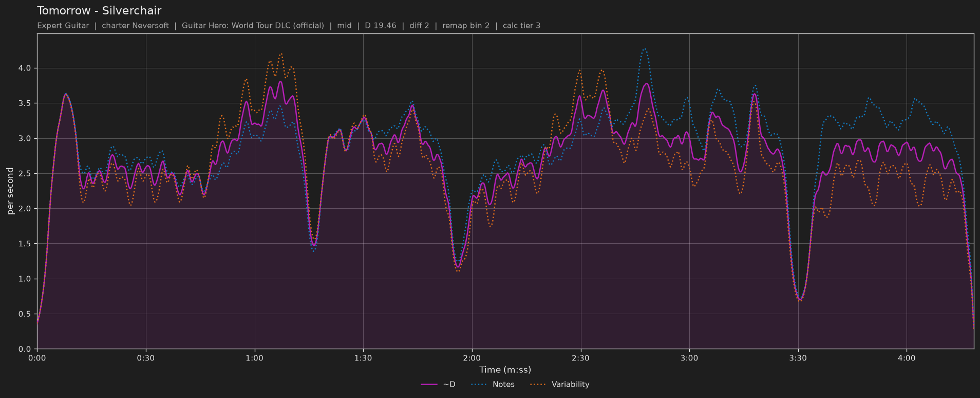The image size is (980, 398).
Task: Click 'Expert Guitar' in the subtitle
Action: click(63, 26)
